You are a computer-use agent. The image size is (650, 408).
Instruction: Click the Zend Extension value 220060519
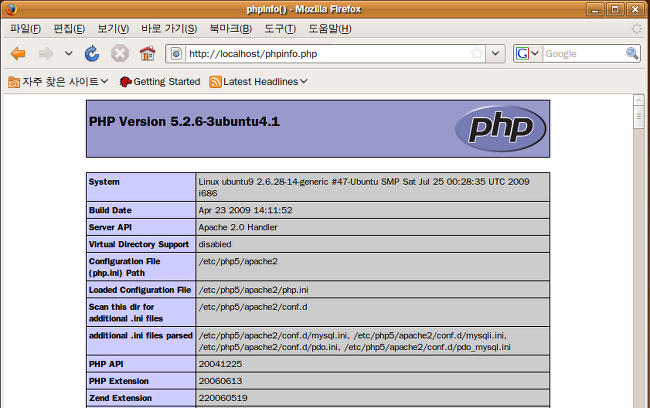click(223, 398)
